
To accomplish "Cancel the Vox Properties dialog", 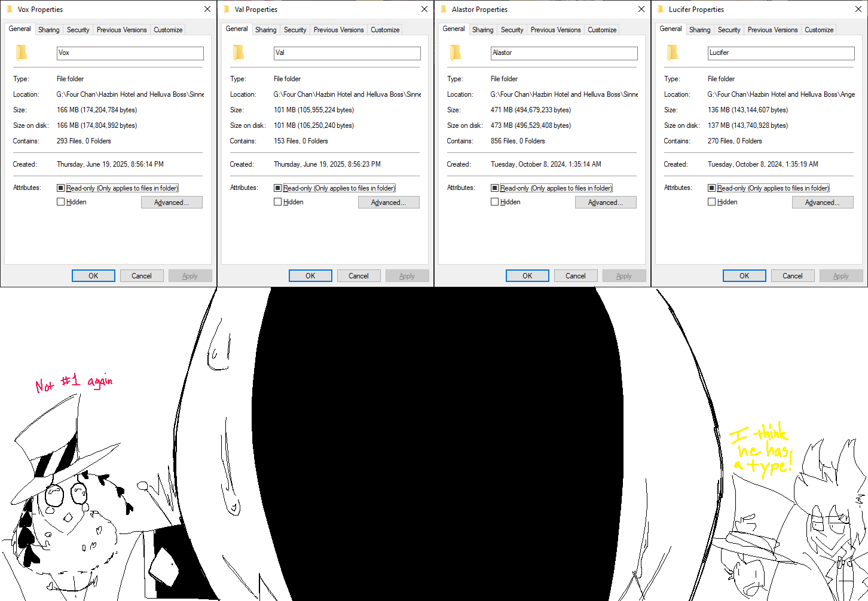I will (x=142, y=276).
